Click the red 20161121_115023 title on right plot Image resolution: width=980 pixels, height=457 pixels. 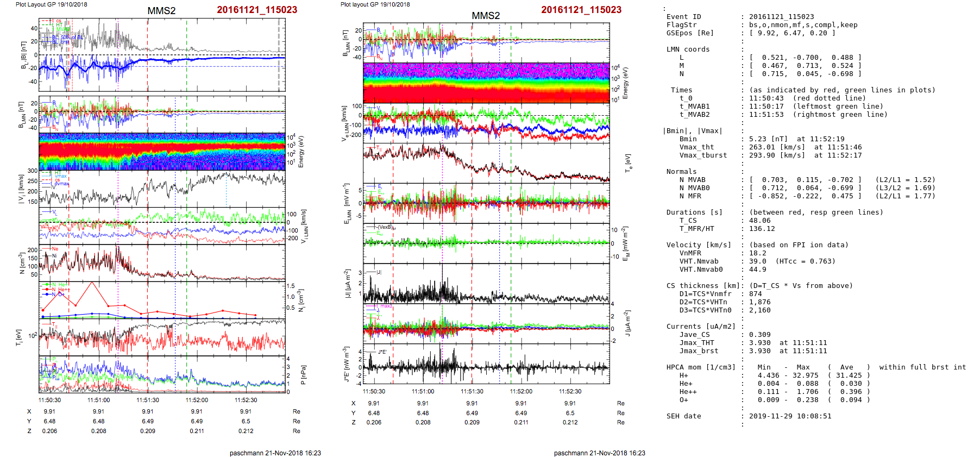[x=581, y=10]
